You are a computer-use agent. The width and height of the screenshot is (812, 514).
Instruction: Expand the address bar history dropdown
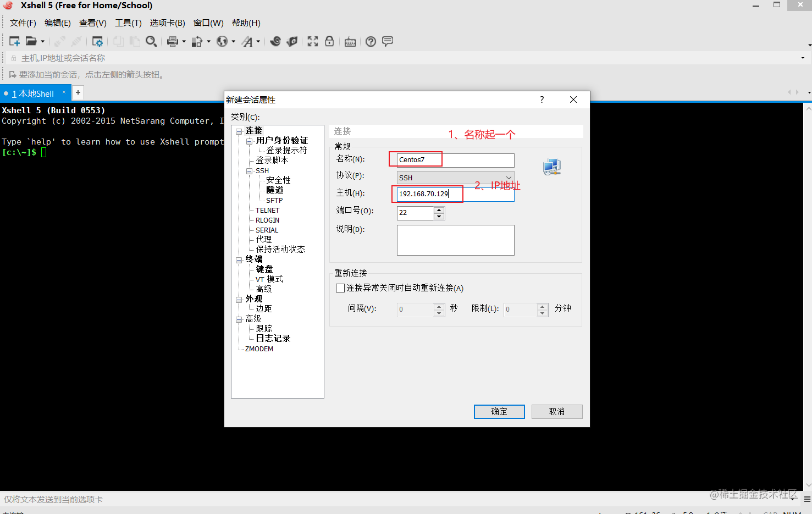pyautogui.click(x=803, y=58)
